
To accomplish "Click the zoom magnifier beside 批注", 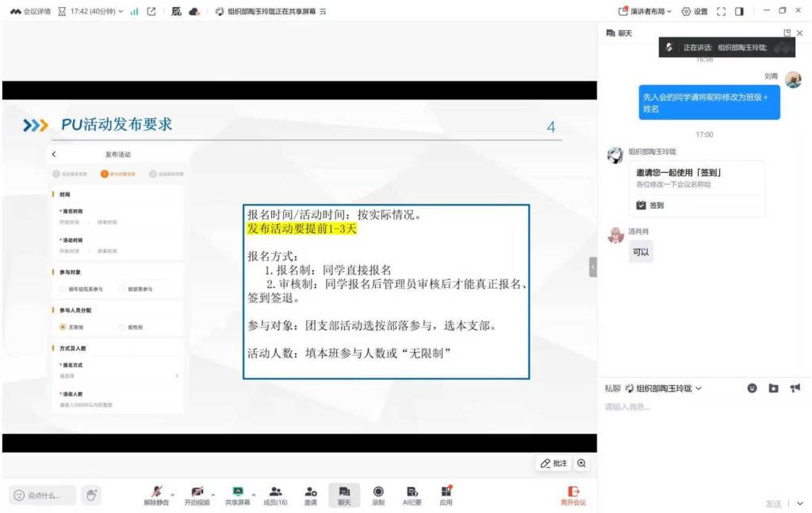I will 582,463.
